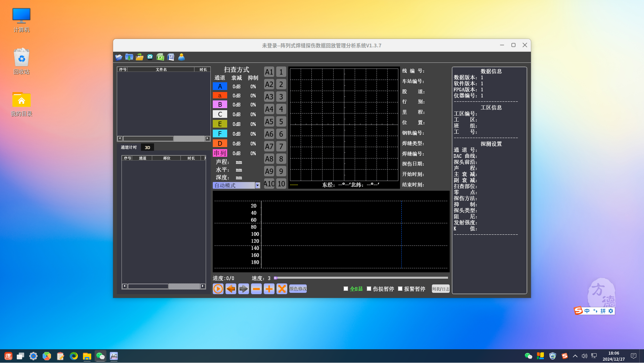
Task: Click number button 6
Action: point(281,134)
